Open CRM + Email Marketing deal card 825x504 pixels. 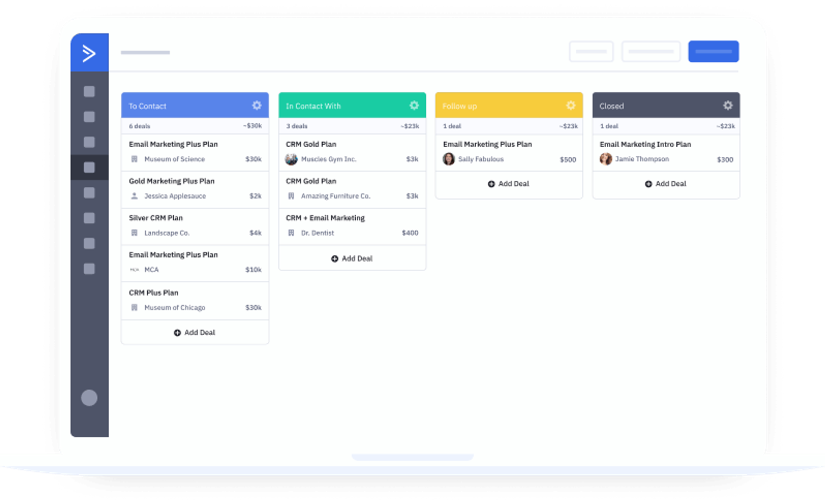click(x=352, y=226)
